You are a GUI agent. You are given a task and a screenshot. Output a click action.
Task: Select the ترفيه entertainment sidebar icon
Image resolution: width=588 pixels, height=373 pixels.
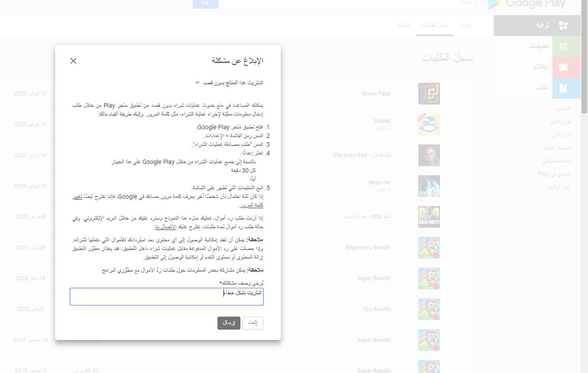[563, 25]
